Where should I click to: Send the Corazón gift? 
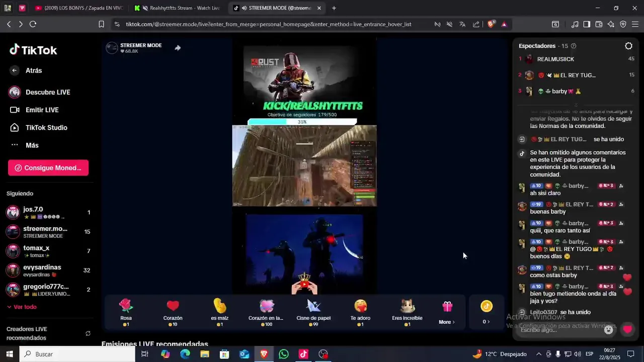click(x=173, y=312)
